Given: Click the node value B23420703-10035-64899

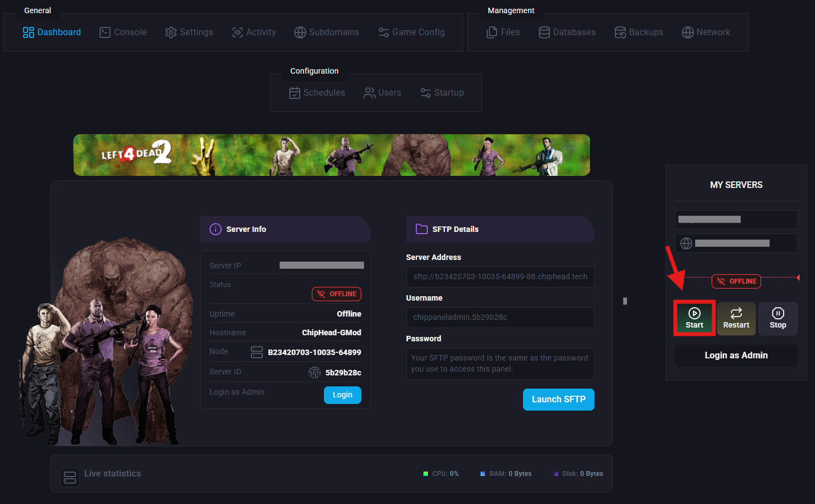Looking at the screenshot, I should [x=315, y=352].
